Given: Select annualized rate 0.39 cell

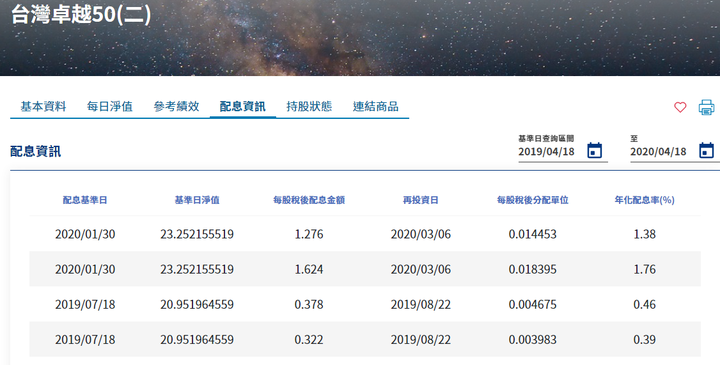Looking at the screenshot, I should [645, 340].
